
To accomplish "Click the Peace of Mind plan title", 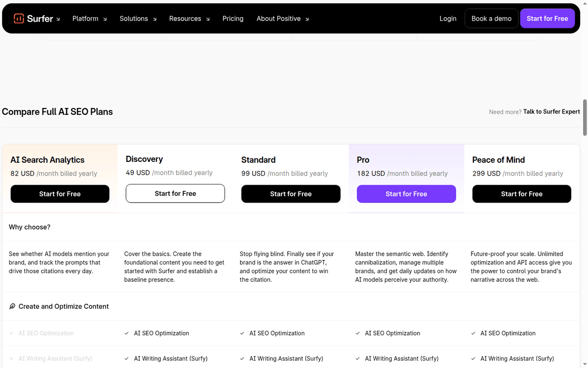I will 498,160.
